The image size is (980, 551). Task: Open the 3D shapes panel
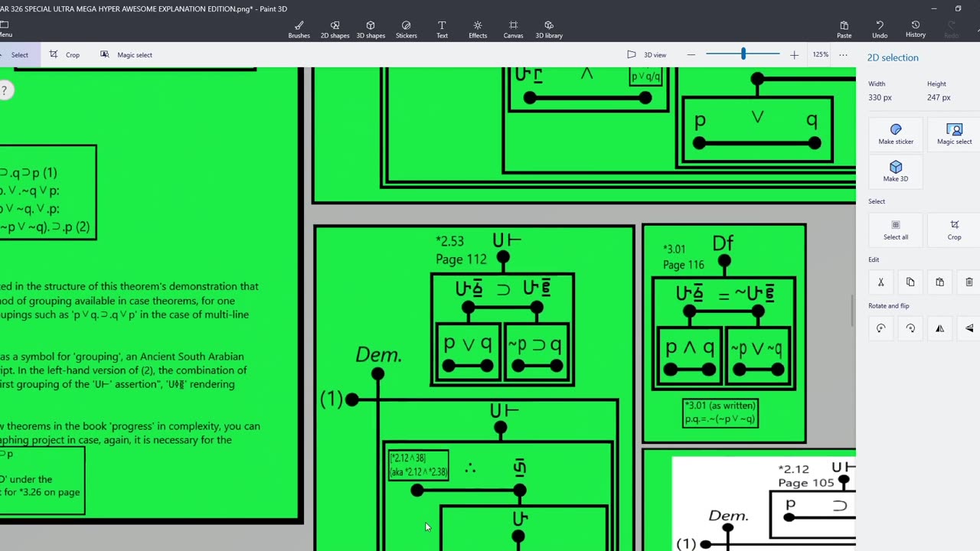(371, 29)
